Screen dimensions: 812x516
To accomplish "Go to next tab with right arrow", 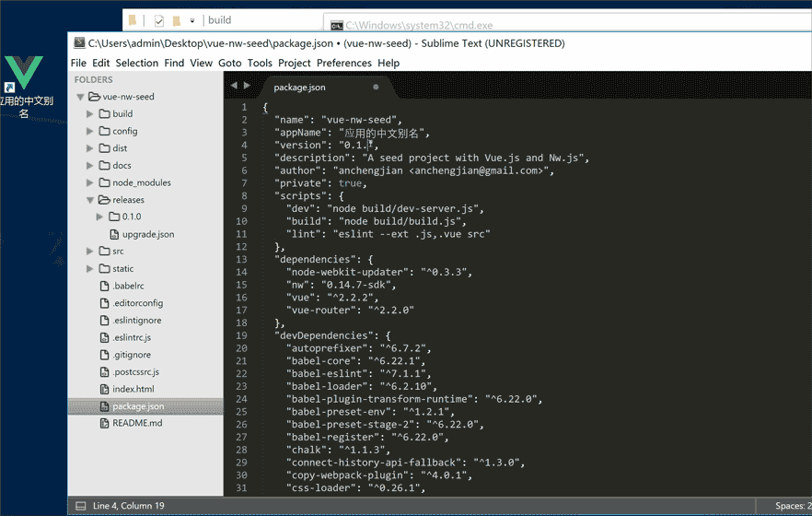I will (247, 86).
